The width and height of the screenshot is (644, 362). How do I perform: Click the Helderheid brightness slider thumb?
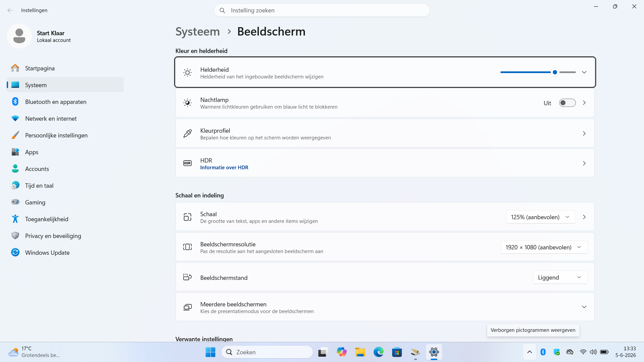pyautogui.click(x=555, y=72)
